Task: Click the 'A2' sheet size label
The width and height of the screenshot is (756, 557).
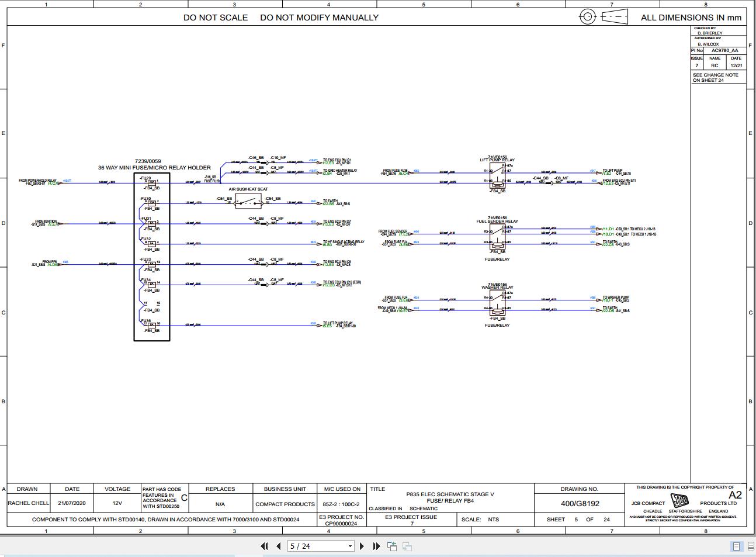Action: coord(735,495)
